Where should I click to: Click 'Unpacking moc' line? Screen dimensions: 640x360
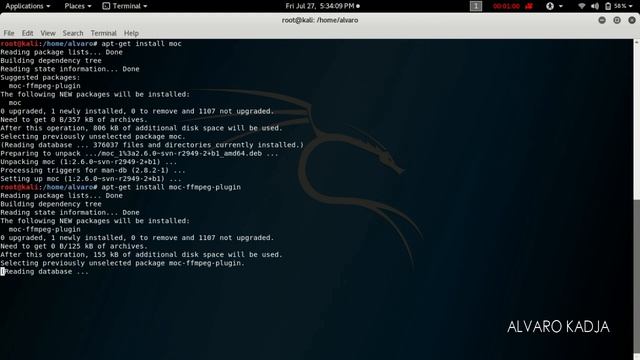click(89, 162)
